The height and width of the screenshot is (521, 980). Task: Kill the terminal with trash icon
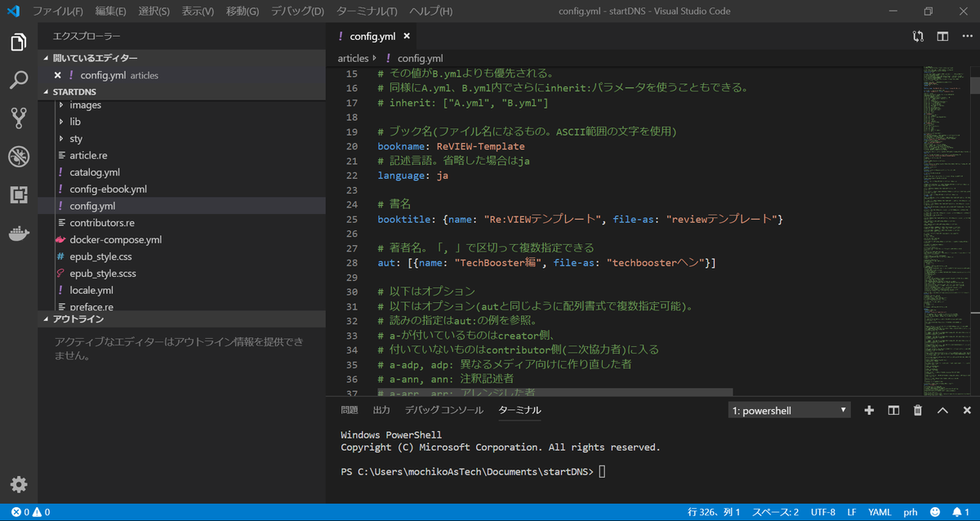pos(918,410)
